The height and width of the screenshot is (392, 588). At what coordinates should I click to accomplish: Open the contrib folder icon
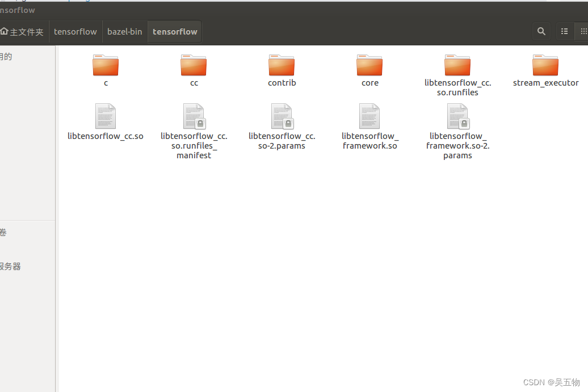point(282,65)
